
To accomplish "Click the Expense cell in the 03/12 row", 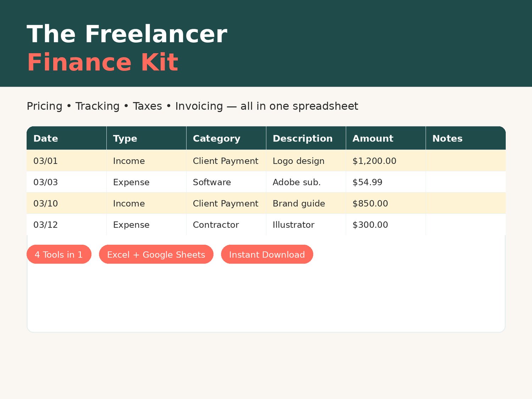I will tap(146, 225).
